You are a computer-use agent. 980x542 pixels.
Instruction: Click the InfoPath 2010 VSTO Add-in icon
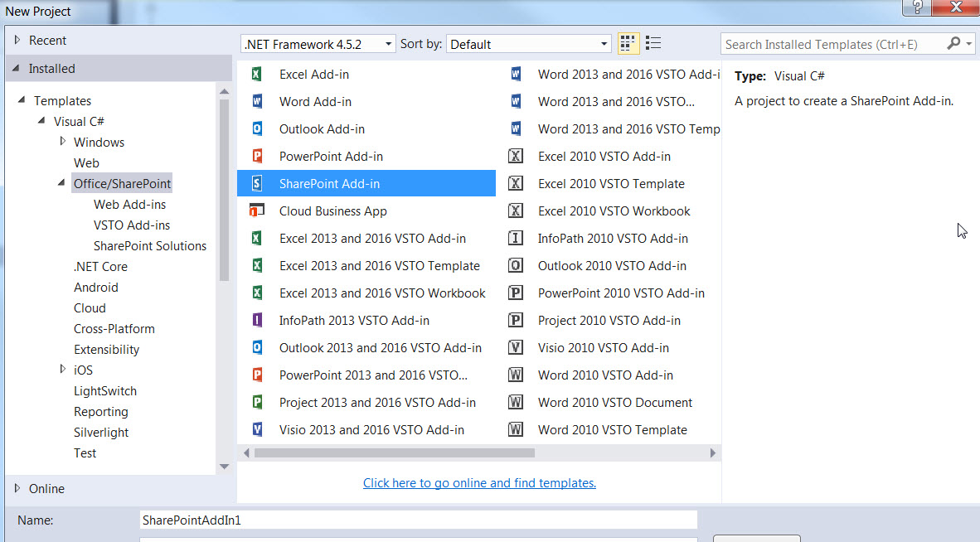pos(516,239)
